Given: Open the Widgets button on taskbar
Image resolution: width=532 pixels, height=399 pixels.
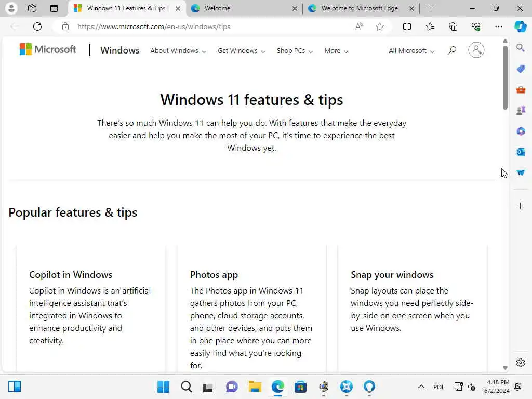Looking at the screenshot, I should point(15,387).
